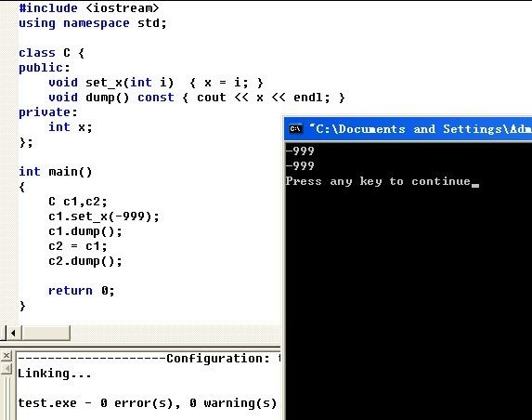Place cursor on '#include <iostream>' line
Image resolution: width=532 pixels, height=420 pixels.
click(89, 8)
